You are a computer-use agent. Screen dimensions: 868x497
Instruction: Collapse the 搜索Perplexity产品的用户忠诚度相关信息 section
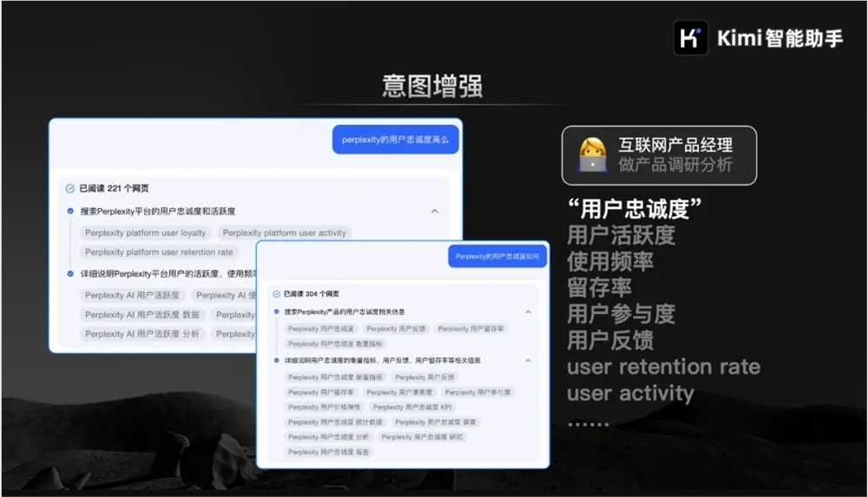pyautogui.click(x=528, y=311)
